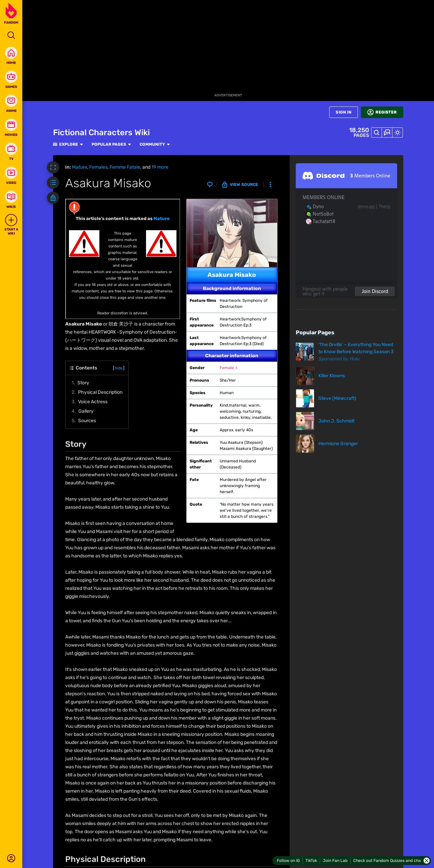Follow the Mature link in the warning box
The height and width of the screenshot is (868, 434).
click(162, 219)
